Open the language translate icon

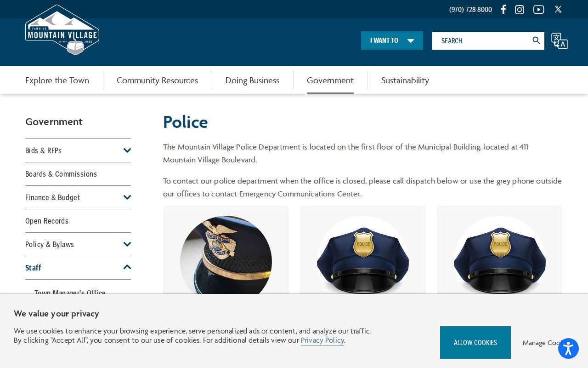pos(560,41)
